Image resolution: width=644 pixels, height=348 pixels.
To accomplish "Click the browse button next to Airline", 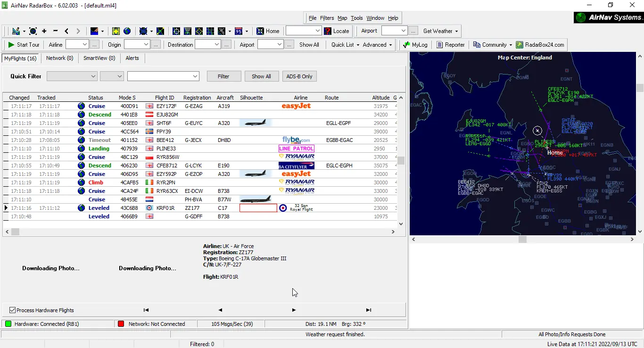I will click(95, 45).
